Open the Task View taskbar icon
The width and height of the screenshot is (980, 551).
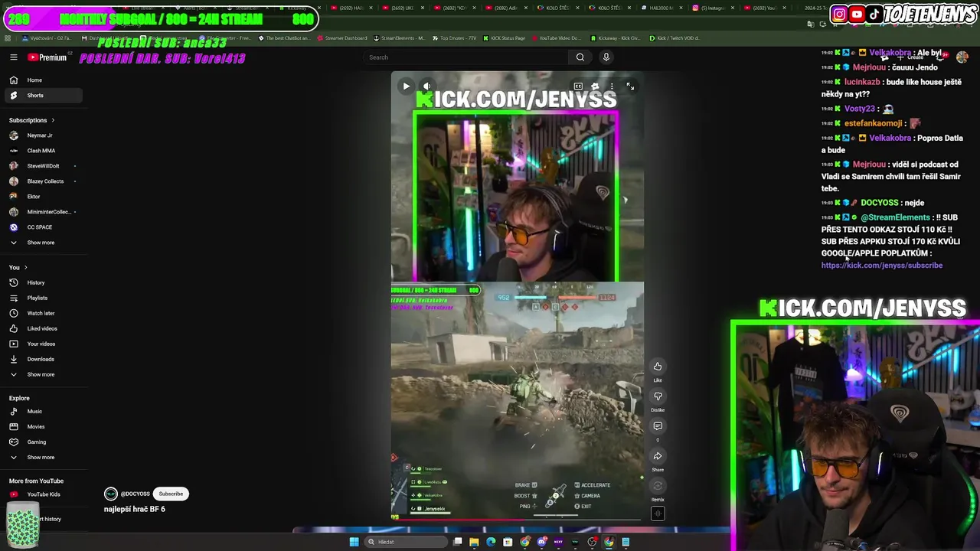click(457, 542)
